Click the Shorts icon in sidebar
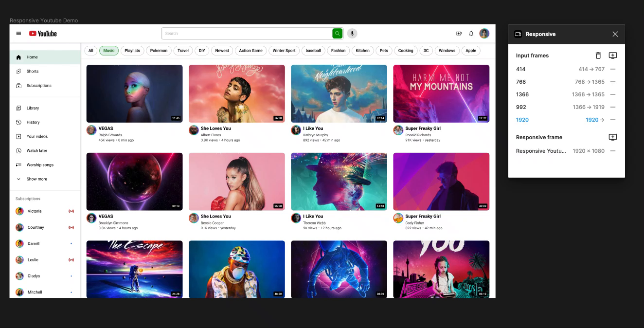The width and height of the screenshot is (644, 328). (x=18, y=71)
